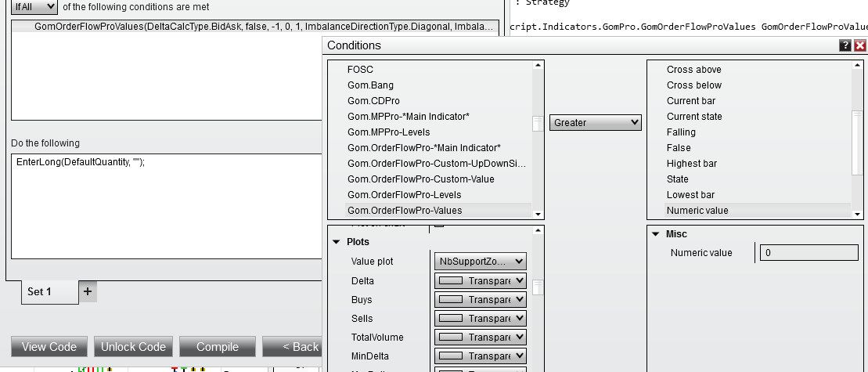868x372 pixels.
Task: Open the MinDelta plot color dropdown
Action: [x=481, y=356]
